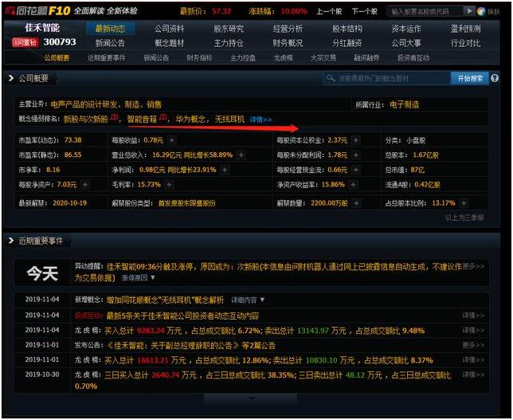Click the magnifier icon in concept search box
The width and height of the screenshot is (513, 420).
(331, 78)
